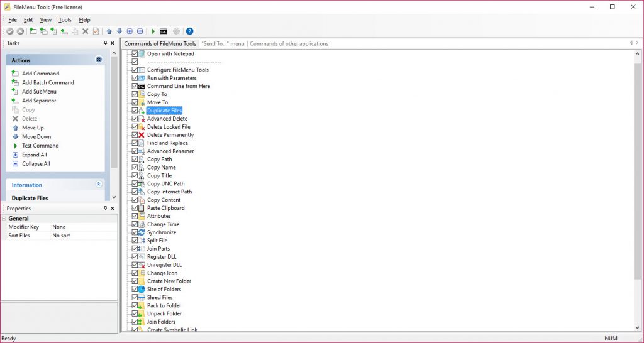This screenshot has height=343, width=644.
Task: Click the toolbar Add Separator icon
Action: click(x=64, y=31)
